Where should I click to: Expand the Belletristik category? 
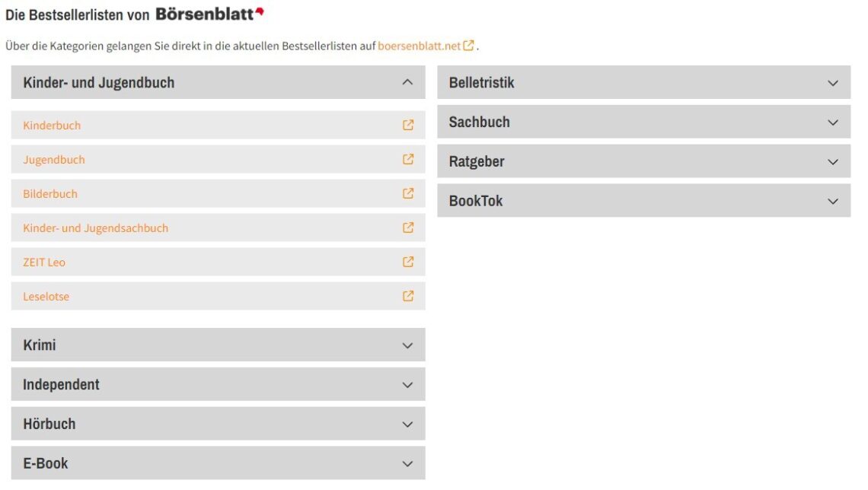833,83
